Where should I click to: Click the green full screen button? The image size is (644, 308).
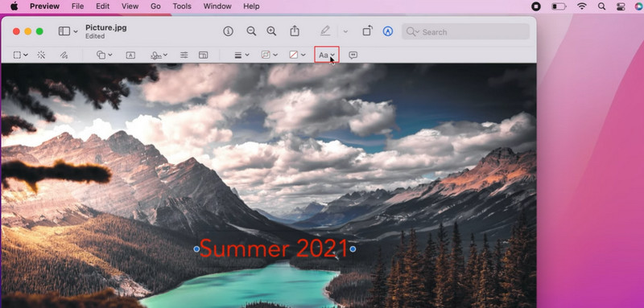pyautogui.click(x=39, y=31)
